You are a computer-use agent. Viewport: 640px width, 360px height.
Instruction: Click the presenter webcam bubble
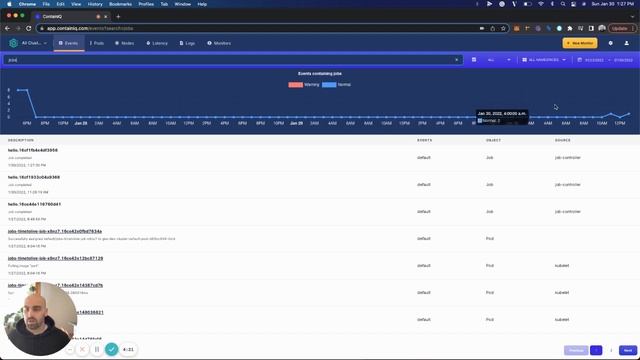[x=40, y=319]
